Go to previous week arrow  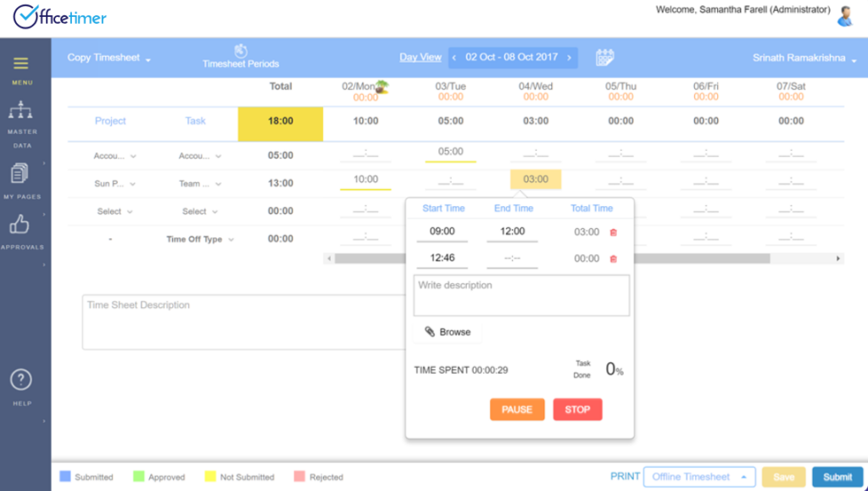[x=454, y=58]
